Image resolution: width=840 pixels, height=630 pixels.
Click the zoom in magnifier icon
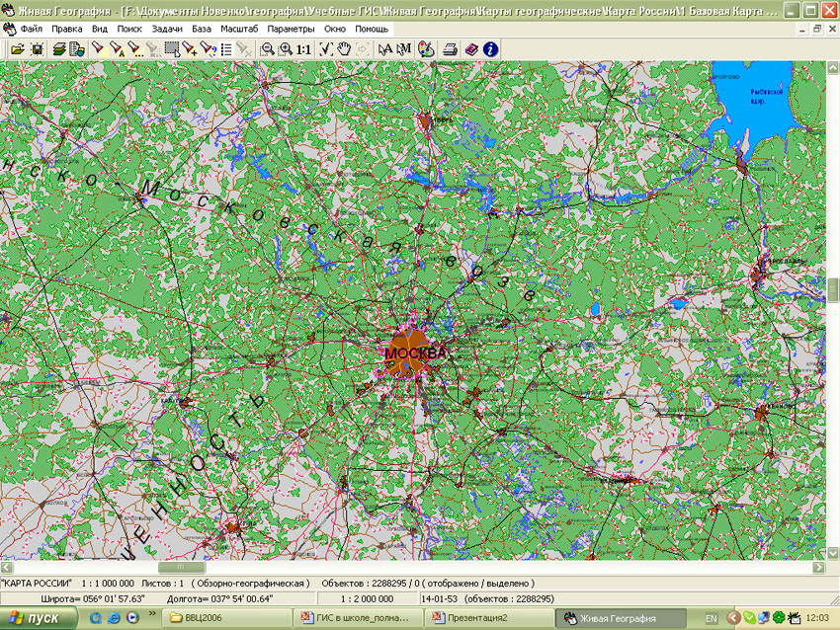285,48
